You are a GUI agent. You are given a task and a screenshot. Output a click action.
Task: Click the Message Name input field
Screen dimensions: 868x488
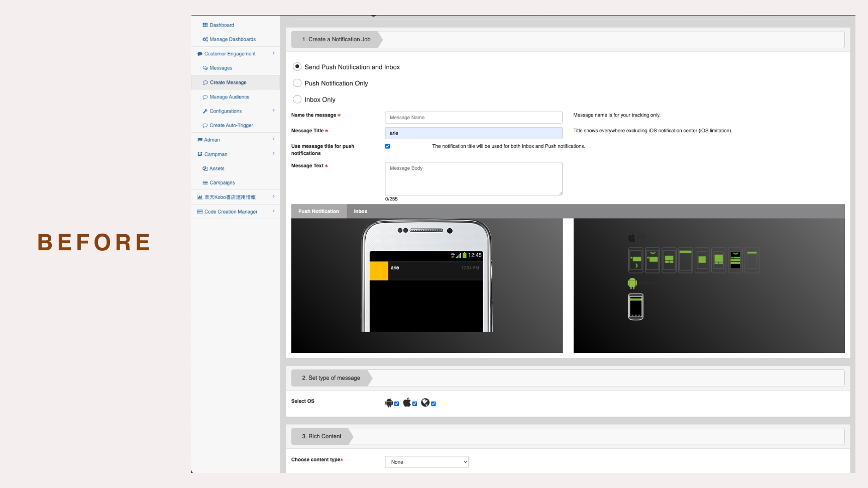pyautogui.click(x=474, y=118)
